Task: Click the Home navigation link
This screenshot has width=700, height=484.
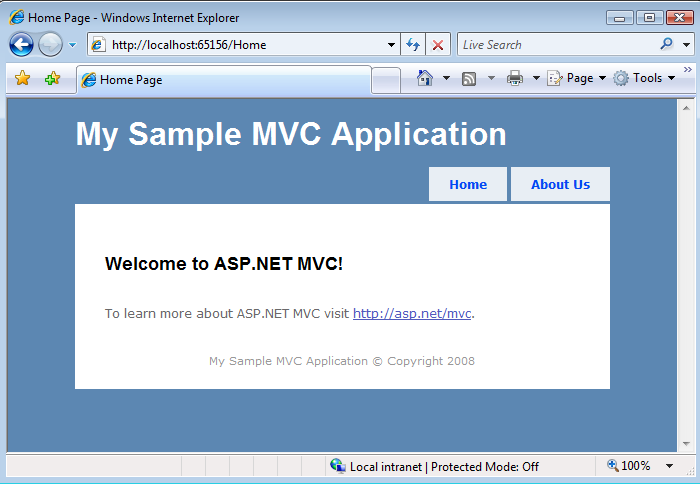Action: (468, 184)
